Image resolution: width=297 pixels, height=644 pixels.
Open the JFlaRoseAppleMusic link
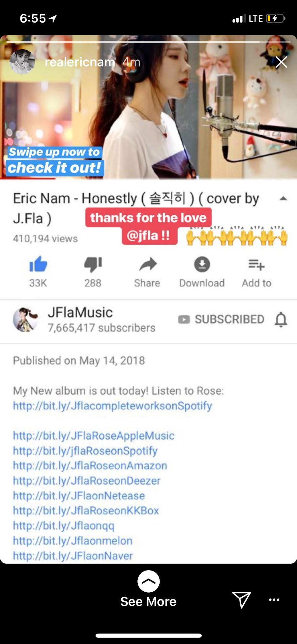94,436
